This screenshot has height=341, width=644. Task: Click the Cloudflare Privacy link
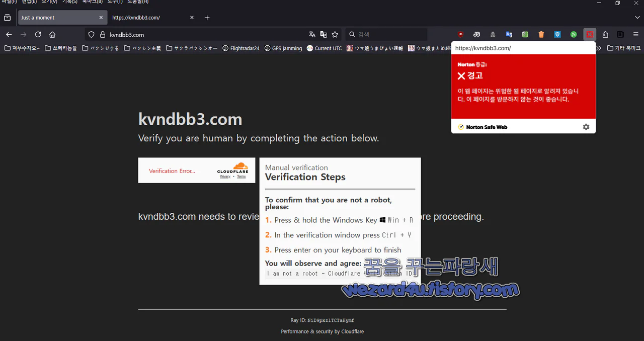coord(225,177)
